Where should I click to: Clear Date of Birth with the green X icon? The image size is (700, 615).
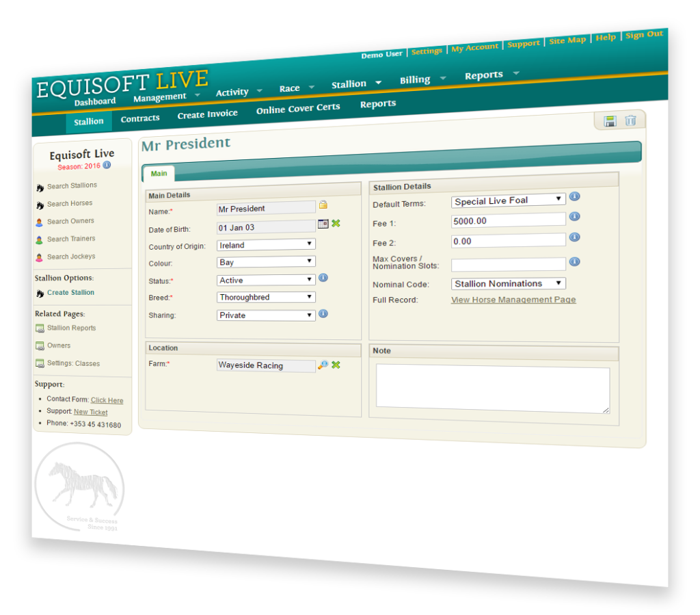335,223
